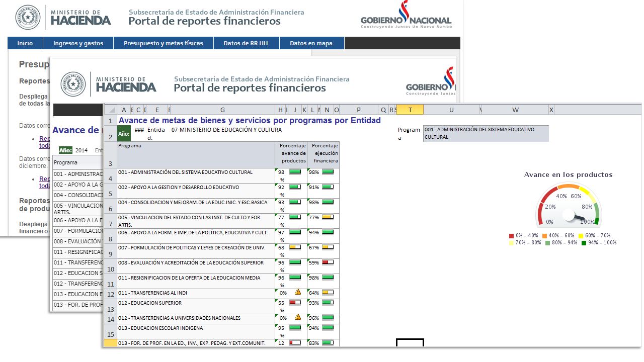Click the product-progress bar icon for 002 - APOYO A LA GESTION
The height and width of the screenshot is (362, 644).
point(295,187)
